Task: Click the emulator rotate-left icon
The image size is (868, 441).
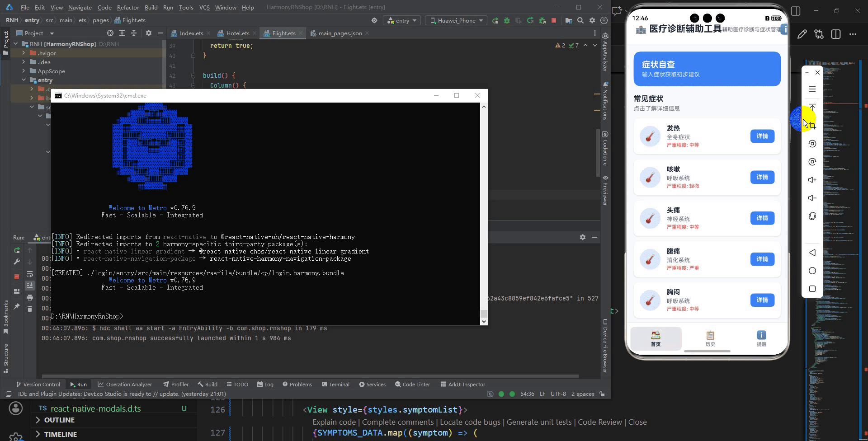Action: tap(812, 144)
